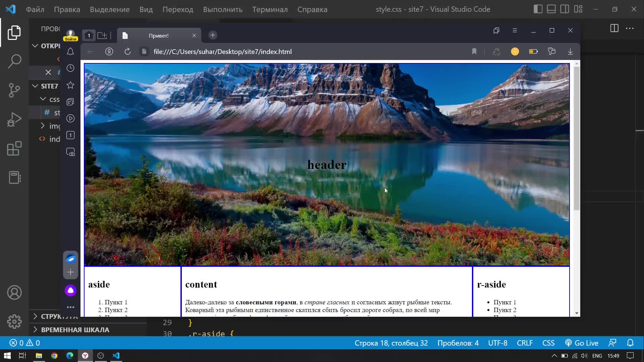Click Go Live in status bar
This screenshot has height=362, width=644.
[x=582, y=343]
